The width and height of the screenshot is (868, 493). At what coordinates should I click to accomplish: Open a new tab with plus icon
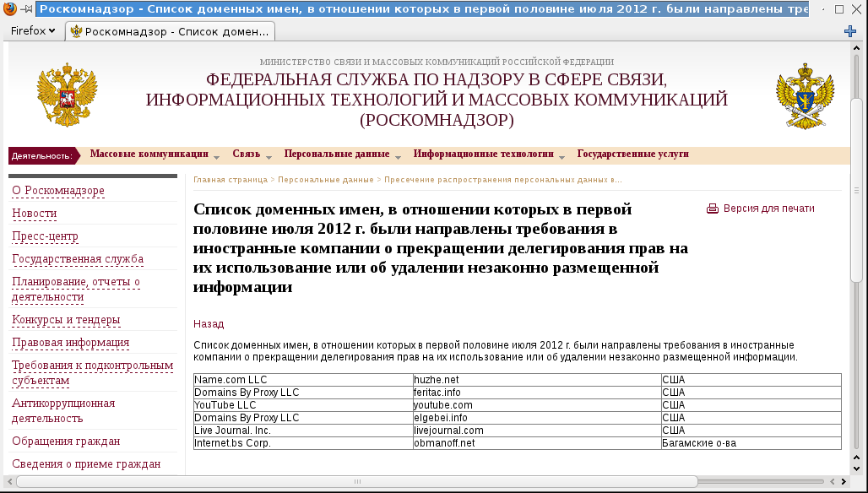(x=850, y=31)
